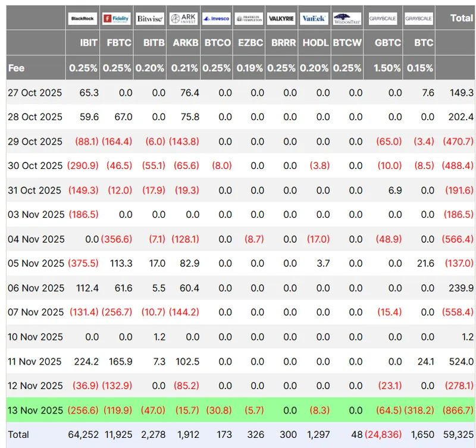Click the ARK Invest logo
Viewport: 476px width, 448px height.
tap(183, 19)
